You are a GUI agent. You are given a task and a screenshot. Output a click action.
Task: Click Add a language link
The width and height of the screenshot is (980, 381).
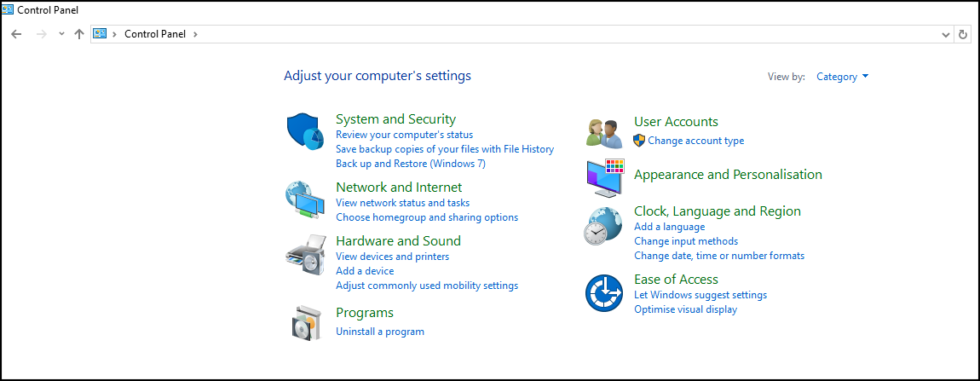669,227
